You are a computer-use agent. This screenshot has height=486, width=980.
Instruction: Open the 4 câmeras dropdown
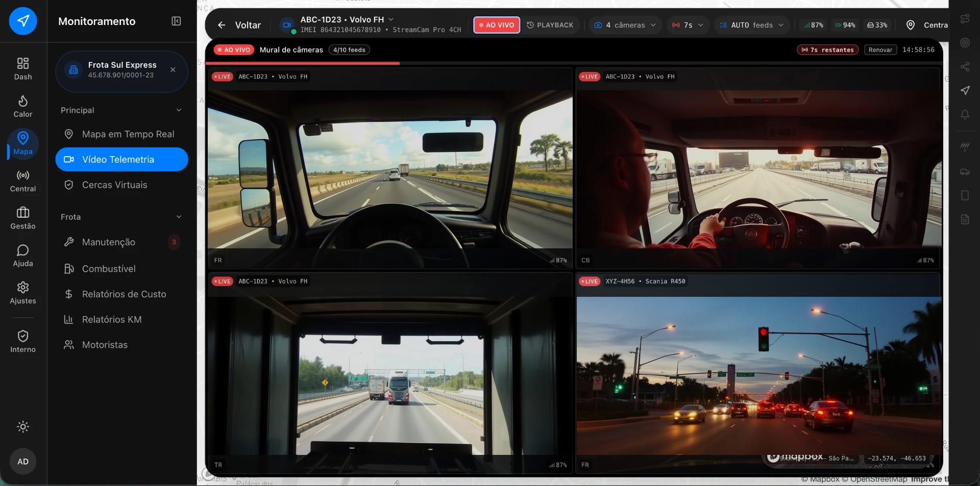tap(625, 25)
